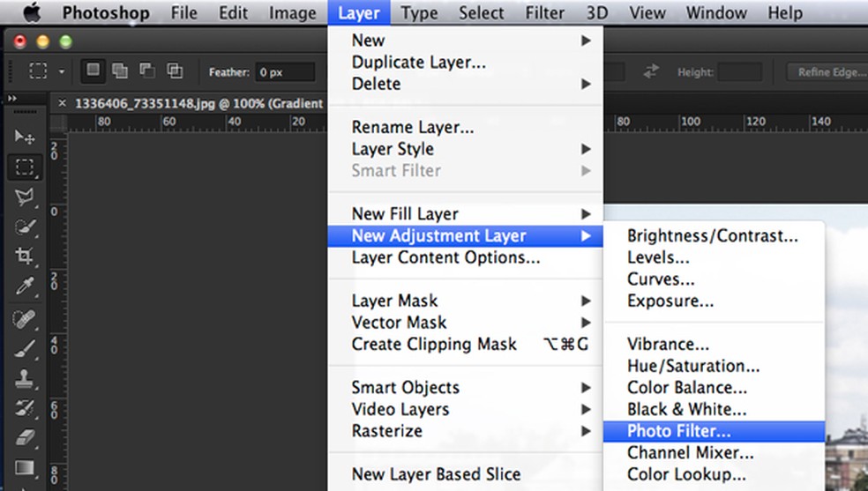
Task: Choose New Layer Based Slice
Action: point(465,474)
